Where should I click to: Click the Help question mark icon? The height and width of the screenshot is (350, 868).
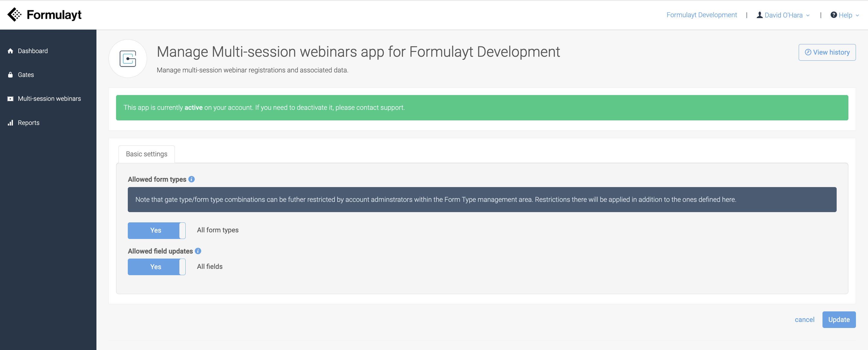tap(833, 15)
